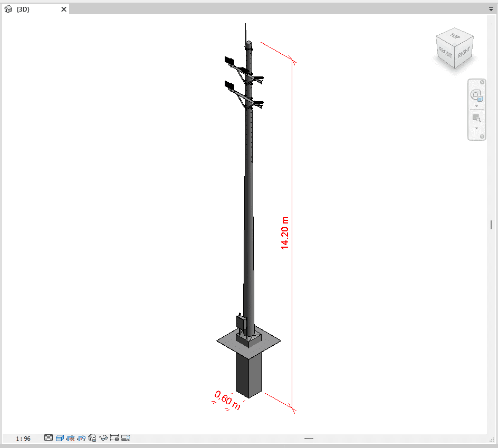Open the Visual Style cube icon
Viewport: 498px width, 448px height.
coord(60,437)
